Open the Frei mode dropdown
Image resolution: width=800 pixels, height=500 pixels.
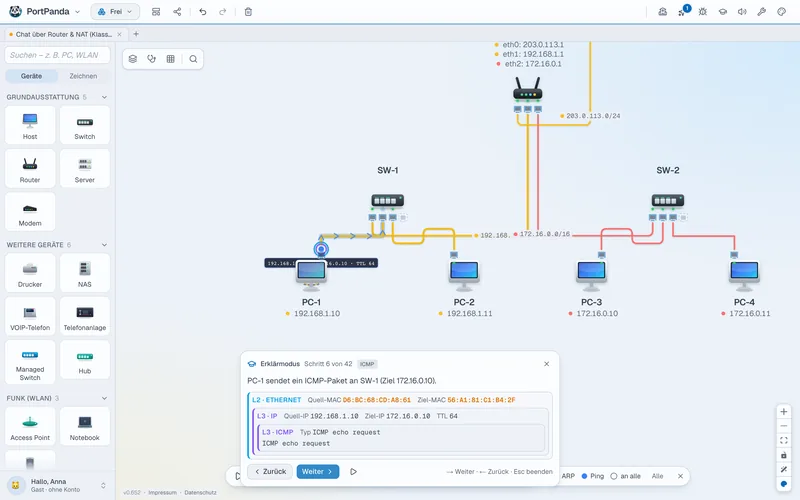pos(115,12)
